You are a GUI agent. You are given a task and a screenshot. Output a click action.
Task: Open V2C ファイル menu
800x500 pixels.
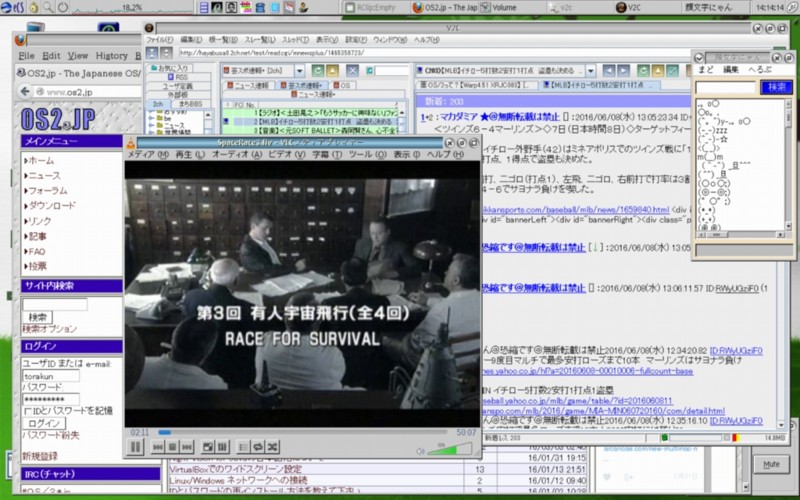[x=160, y=40]
